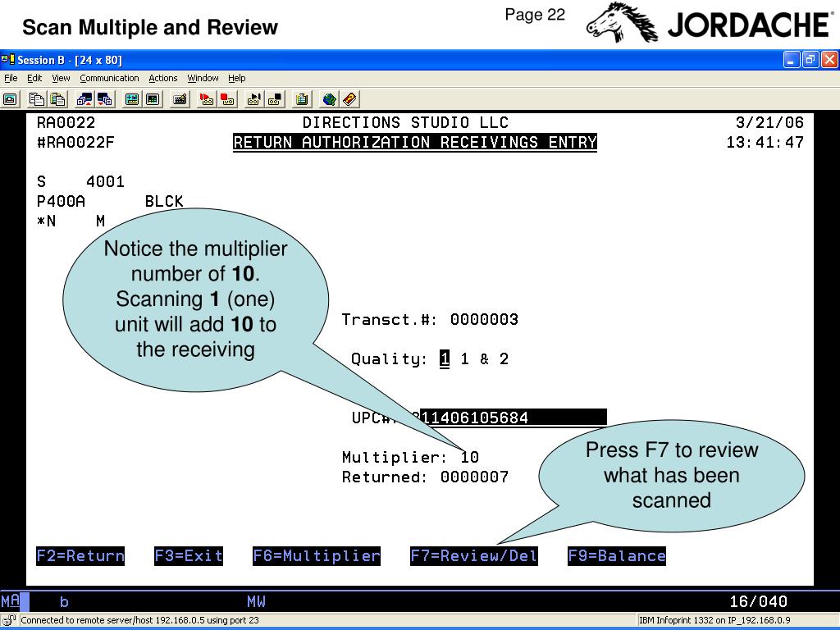
Task: Click the date 3/21/06
Action: pos(769,123)
